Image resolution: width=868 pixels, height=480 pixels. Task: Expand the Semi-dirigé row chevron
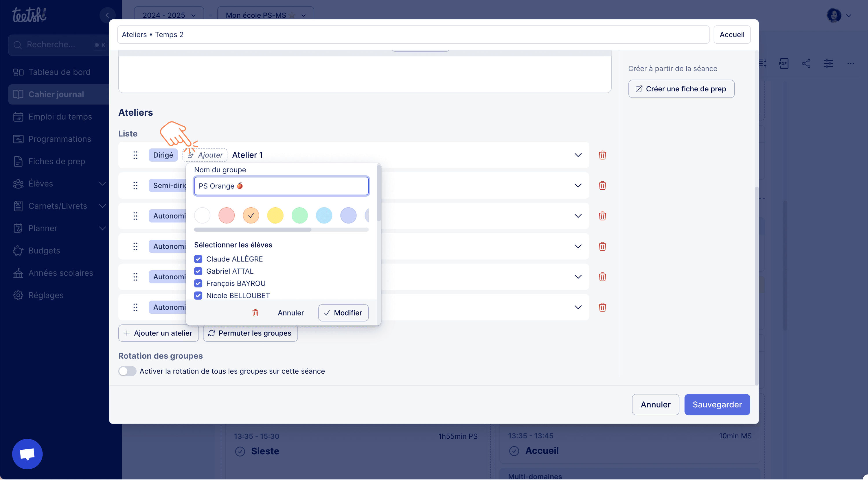[x=578, y=185]
